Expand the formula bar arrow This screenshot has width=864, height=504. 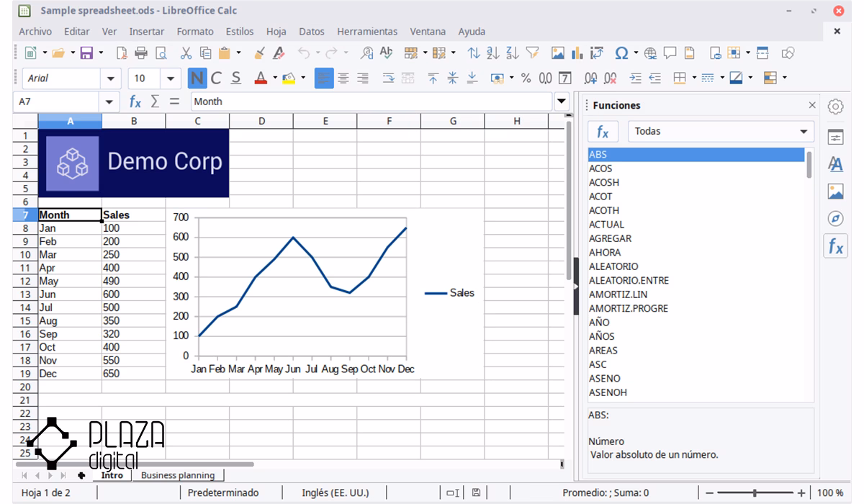pyautogui.click(x=562, y=102)
